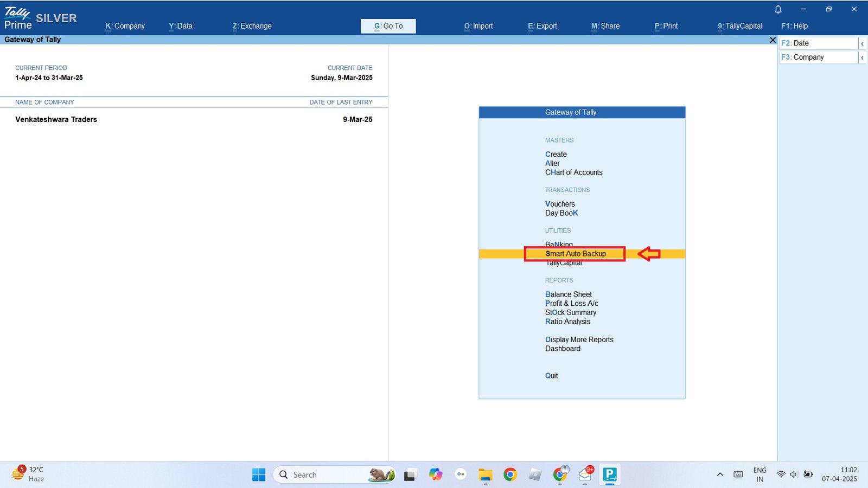Select Create under Masters

tap(556, 155)
